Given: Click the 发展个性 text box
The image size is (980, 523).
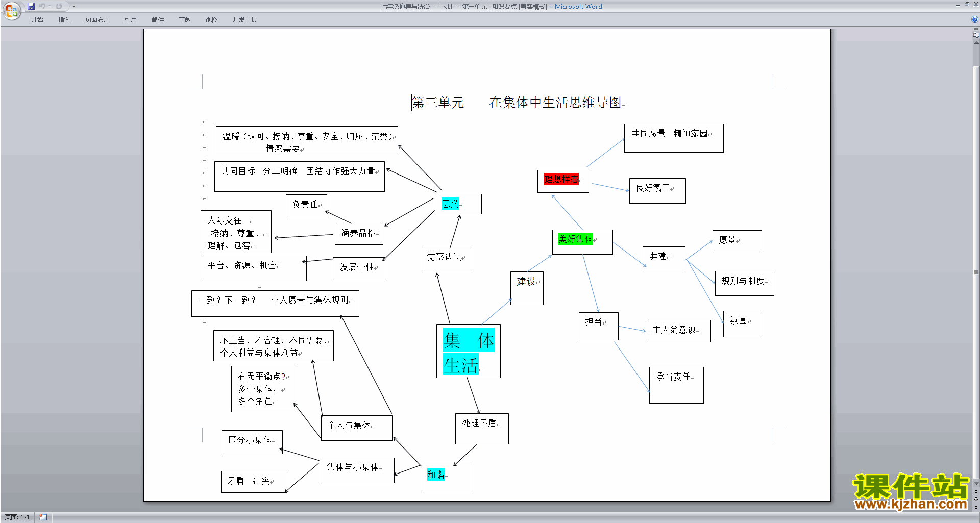Looking at the screenshot, I should (x=359, y=268).
